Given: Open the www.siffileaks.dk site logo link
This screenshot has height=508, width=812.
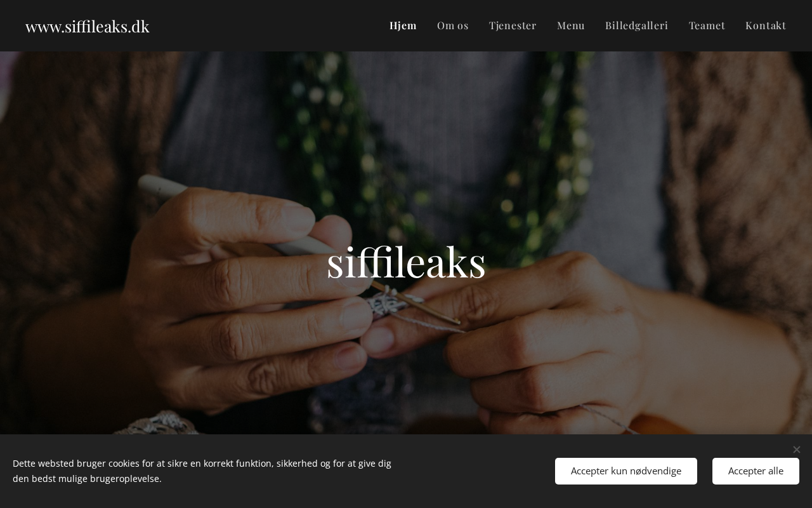Looking at the screenshot, I should pyautogui.click(x=88, y=26).
